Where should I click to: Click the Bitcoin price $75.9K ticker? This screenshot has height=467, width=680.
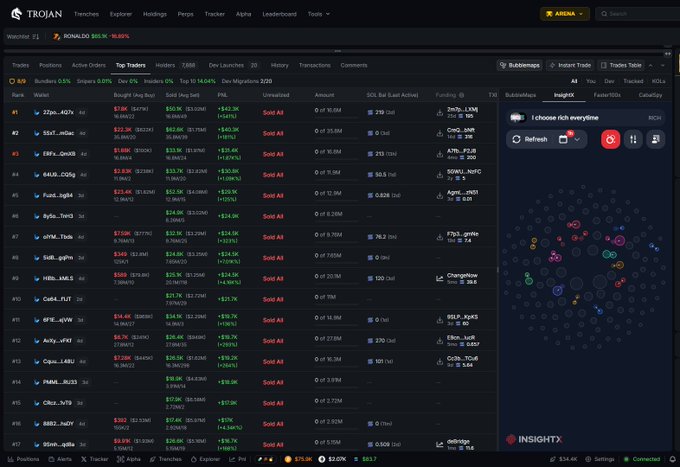click(298, 459)
